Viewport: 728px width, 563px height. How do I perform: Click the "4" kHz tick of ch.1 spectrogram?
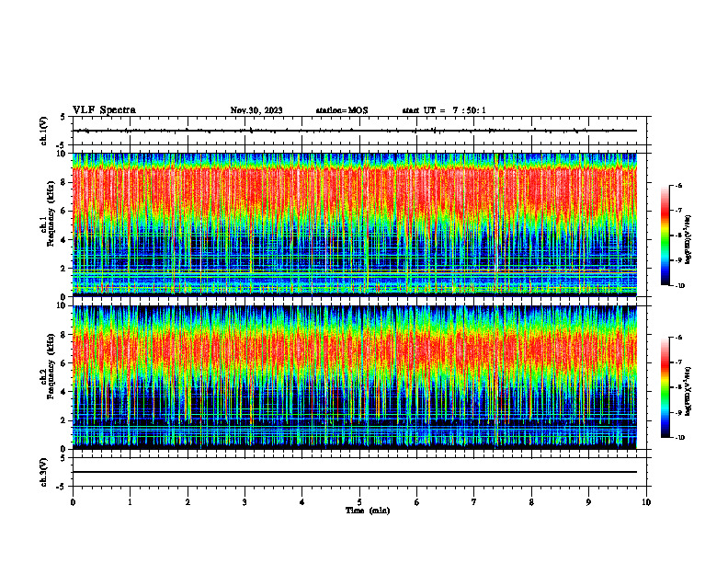pos(65,240)
